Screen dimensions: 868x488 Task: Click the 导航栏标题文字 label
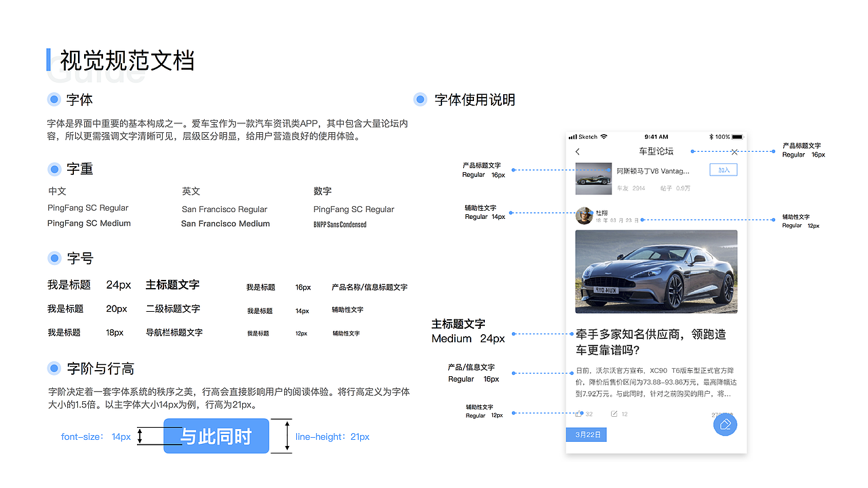click(x=174, y=333)
